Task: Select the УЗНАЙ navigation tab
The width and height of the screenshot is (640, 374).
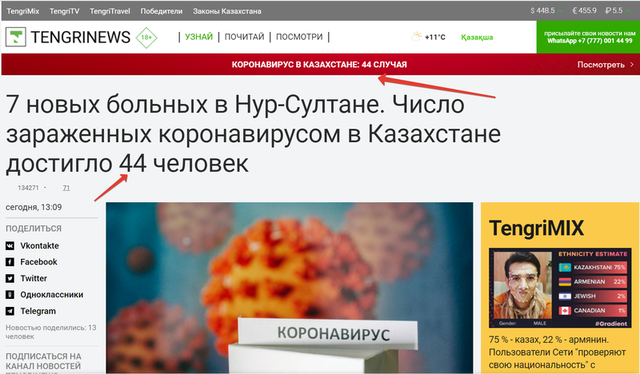Action: (x=199, y=37)
